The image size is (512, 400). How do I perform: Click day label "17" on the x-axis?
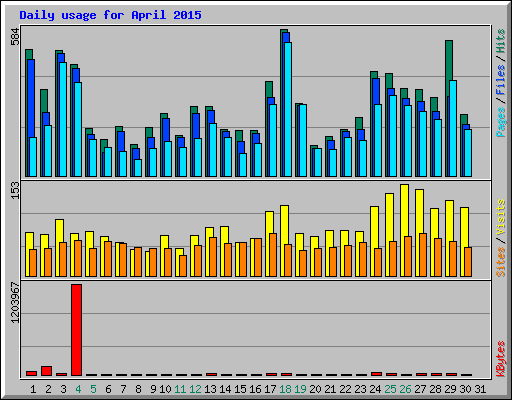click(x=270, y=389)
